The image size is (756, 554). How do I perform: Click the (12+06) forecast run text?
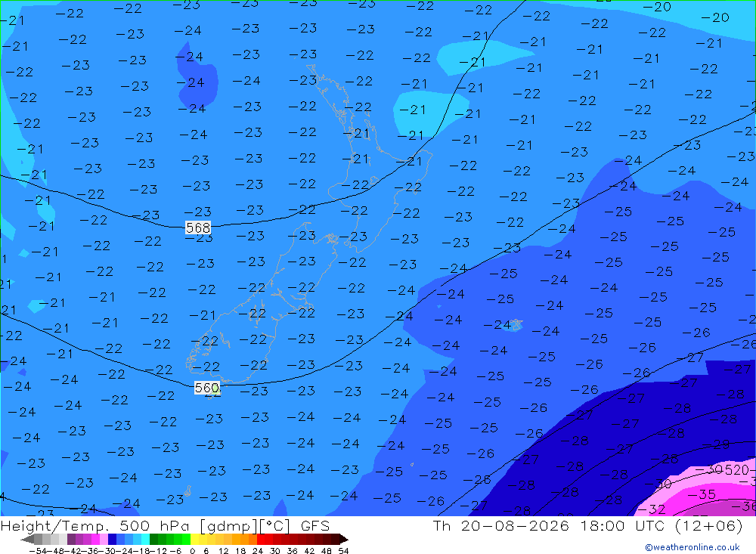pos(709,525)
